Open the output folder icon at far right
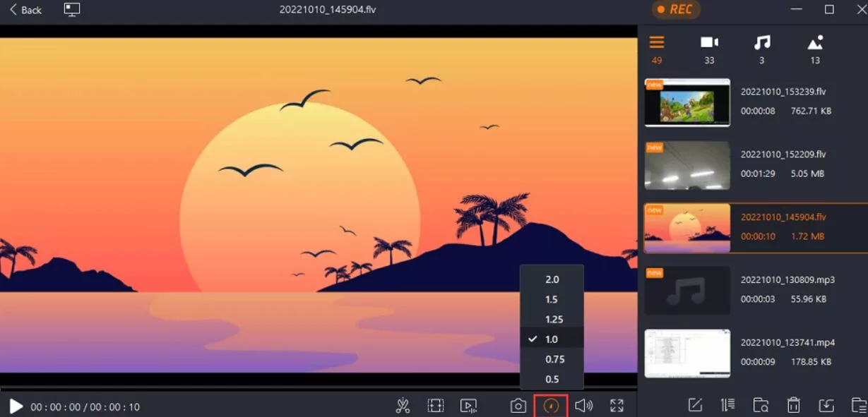868x417 pixels. (x=859, y=405)
